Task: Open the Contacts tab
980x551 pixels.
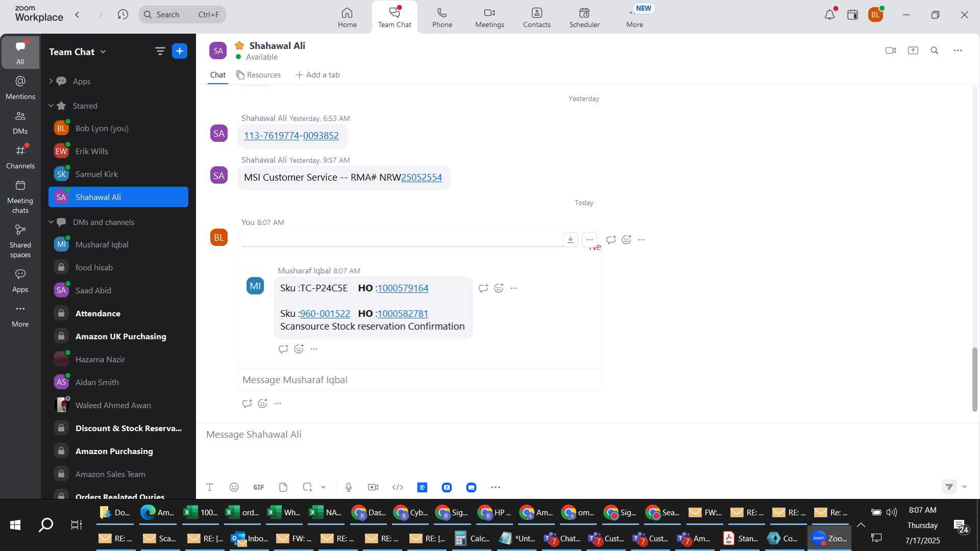Action: tap(537, 17)
